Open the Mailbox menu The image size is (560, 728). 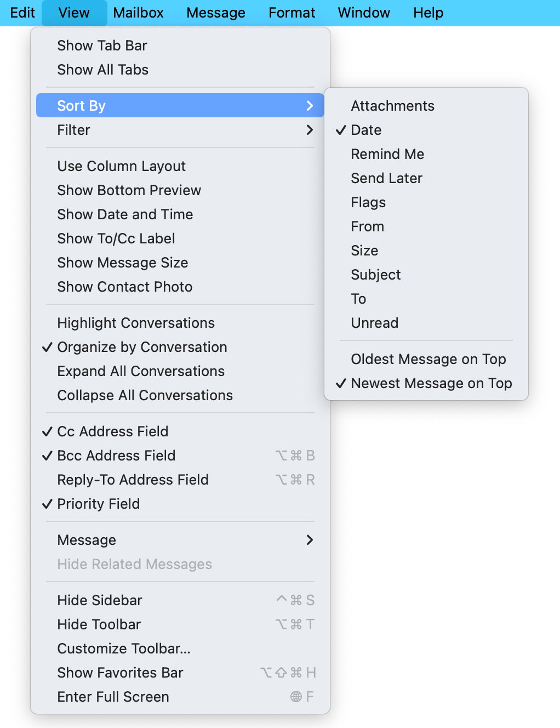click(x=138, y=13)
